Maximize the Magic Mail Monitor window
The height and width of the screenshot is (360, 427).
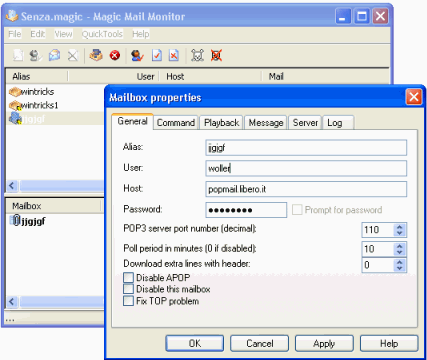tap(362, 16)
